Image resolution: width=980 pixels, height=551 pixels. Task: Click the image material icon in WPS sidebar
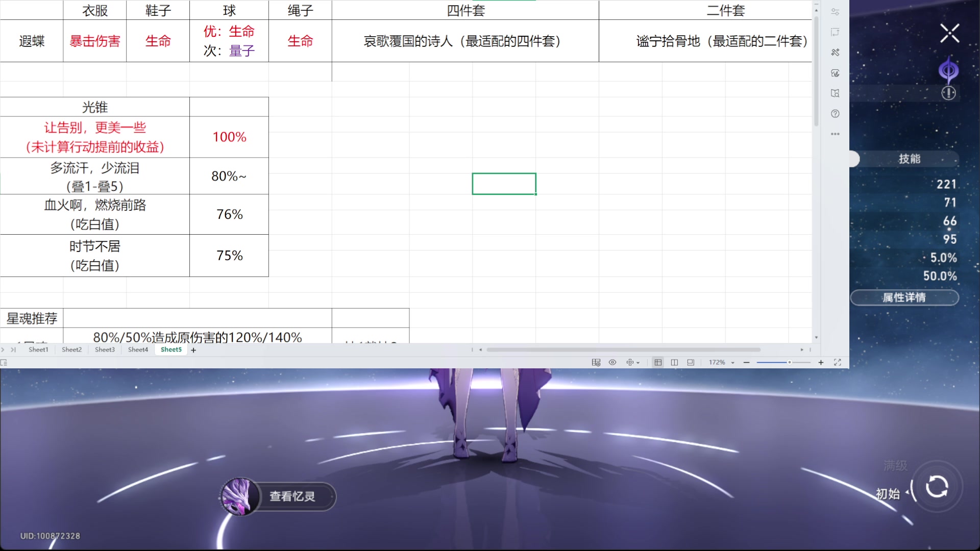pyautogui.click(x=835, y=73)
